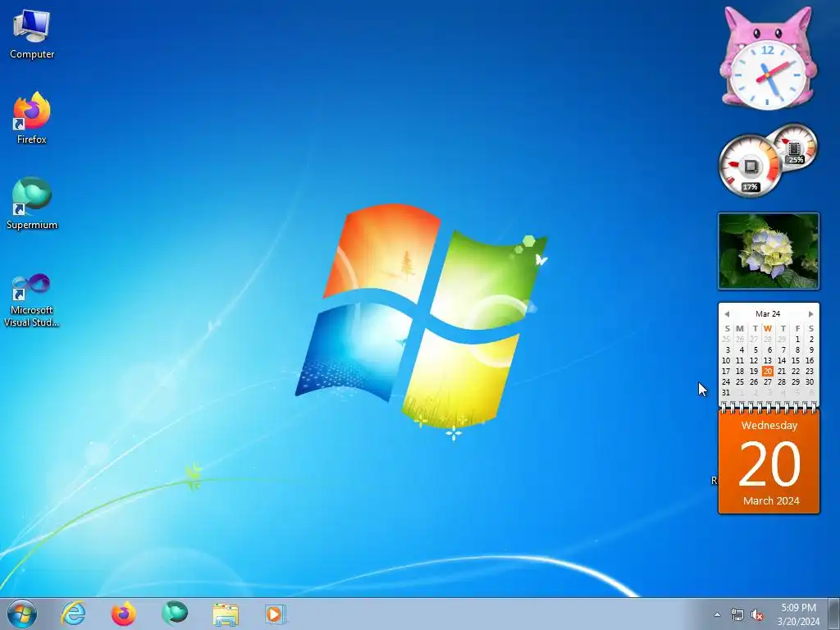Show hidden system tray icons

coord(717,614)
